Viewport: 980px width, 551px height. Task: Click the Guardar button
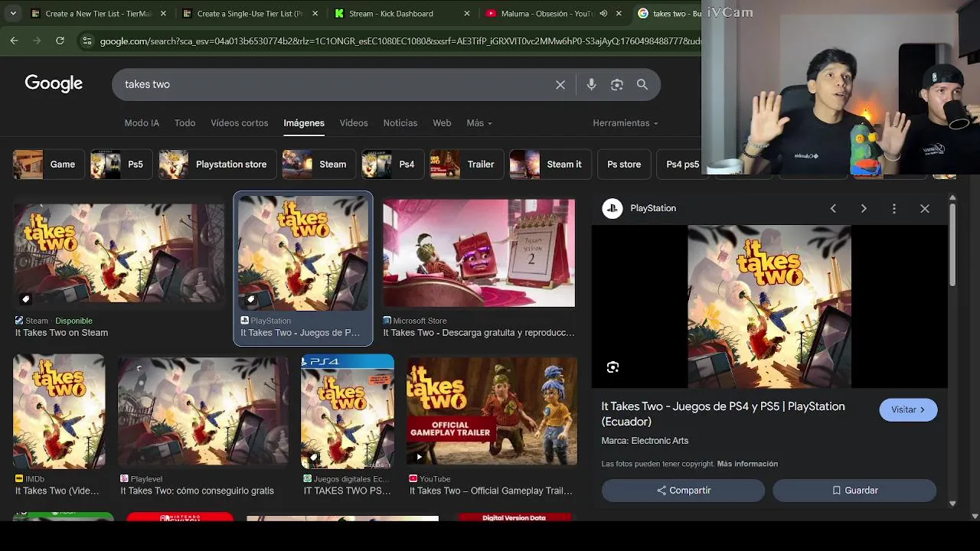point(854,491)
